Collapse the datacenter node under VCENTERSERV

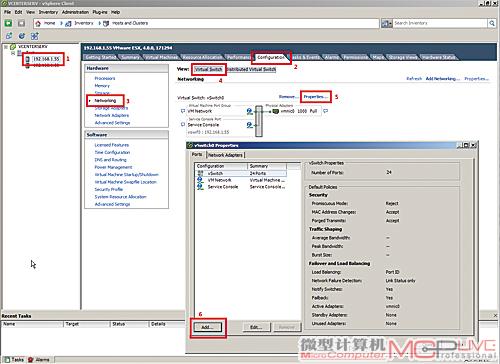coord(13,53)
